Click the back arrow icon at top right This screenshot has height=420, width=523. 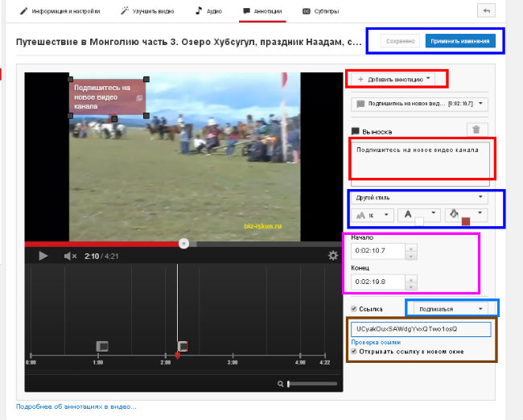click(x=486, y=10)
